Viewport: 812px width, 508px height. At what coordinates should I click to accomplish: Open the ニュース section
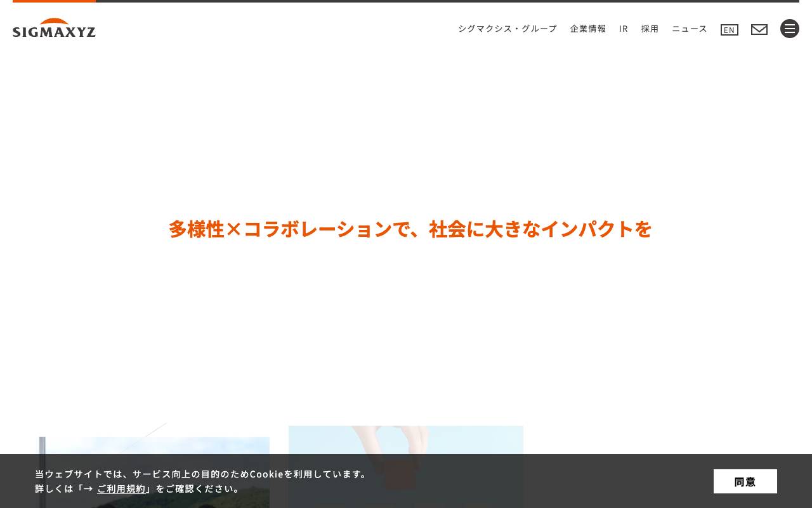689,28
